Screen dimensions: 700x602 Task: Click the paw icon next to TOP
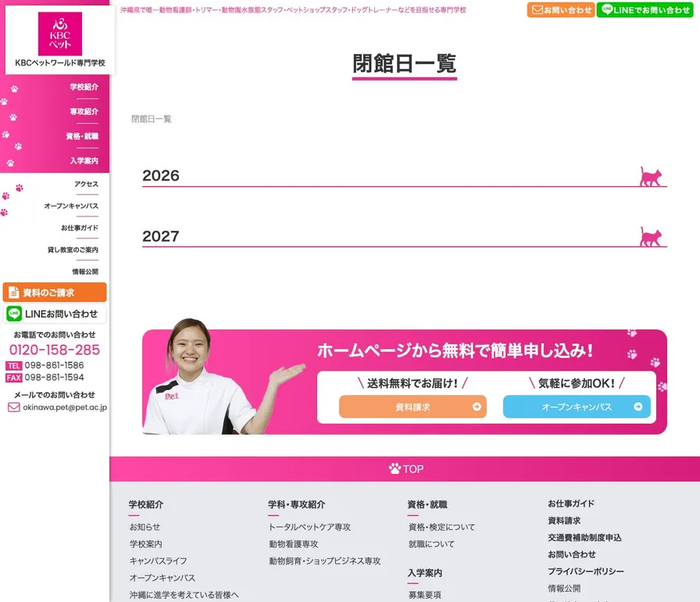pyautogui.click(x=395, y=468)
